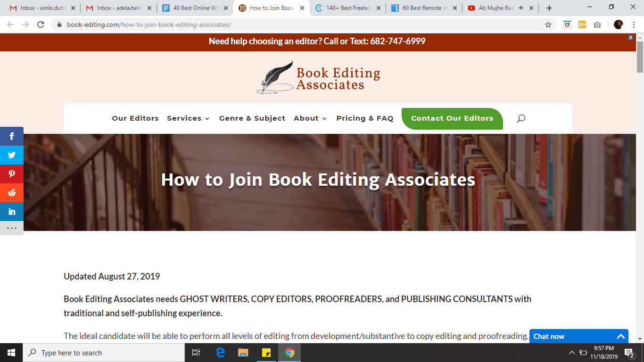Share page on Reddit sidebar icon
This screenshot has height=362, width=644.
pyautogui.click(x=12, y=193)
